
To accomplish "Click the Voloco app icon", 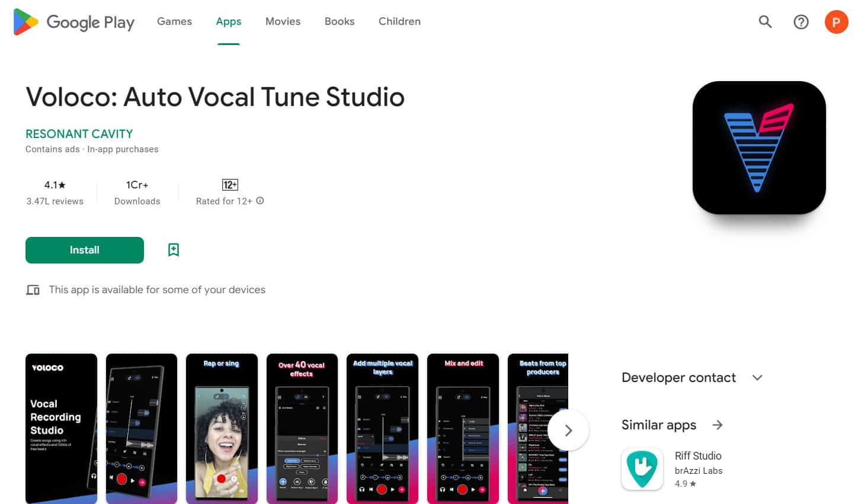I will pyautogui.click(x=759, y=147).
